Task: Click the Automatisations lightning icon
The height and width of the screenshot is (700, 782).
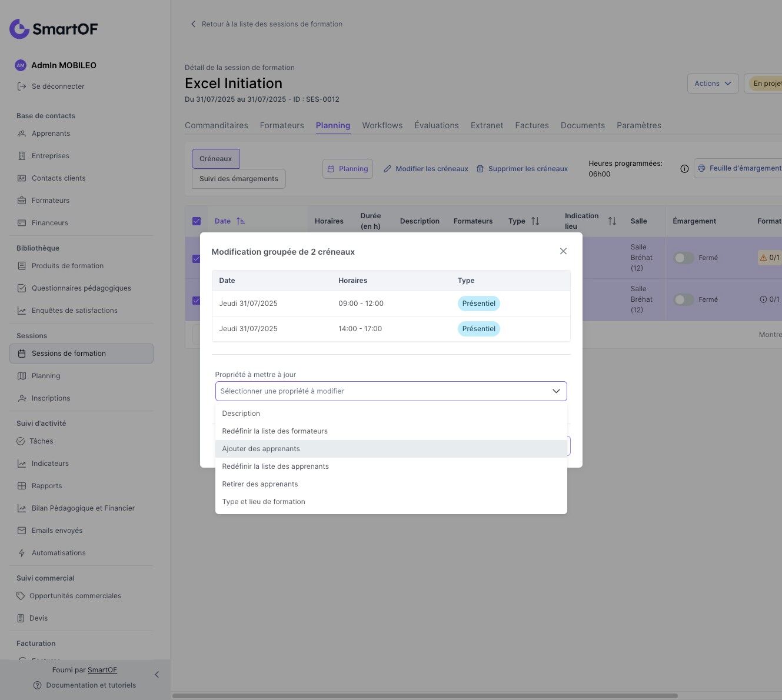Action: (22, 553)
